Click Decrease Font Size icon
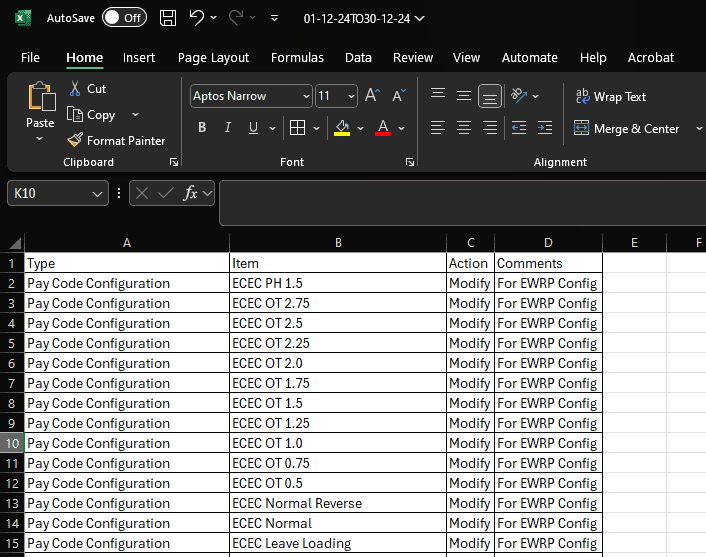 click(x=398, y=95)
